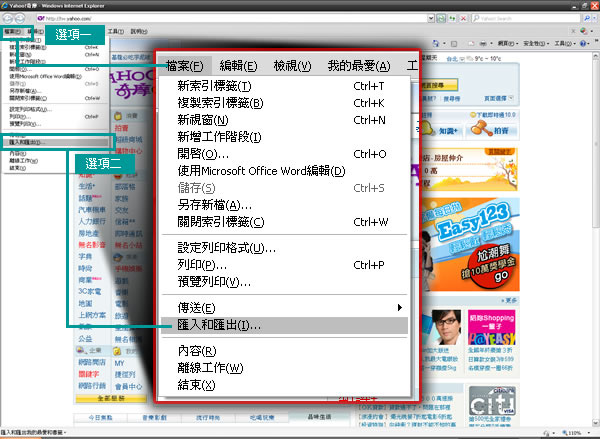This screenshot has height=439, width=600.
Task: Choose 匯入和匯出(I)... in magnified File menu
Action: coord(284,325)
